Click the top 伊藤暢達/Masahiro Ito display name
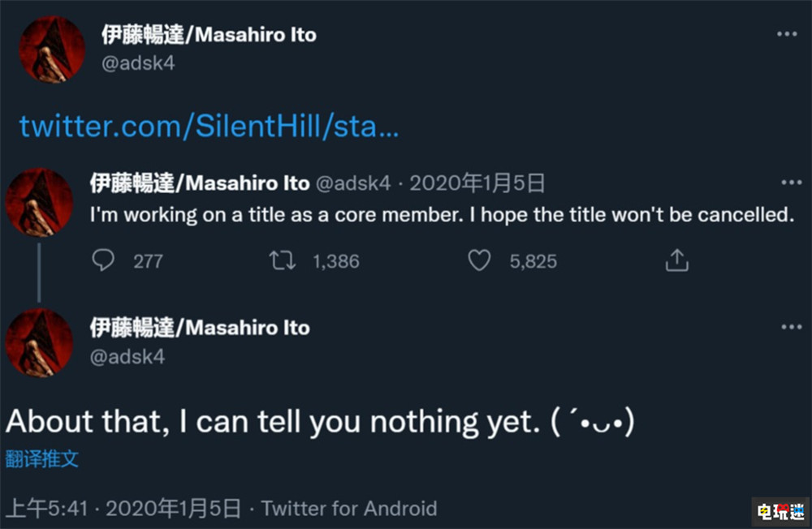The height and width of the screenshot is (529, 812). pyautogui.click(x=209, y=35)
